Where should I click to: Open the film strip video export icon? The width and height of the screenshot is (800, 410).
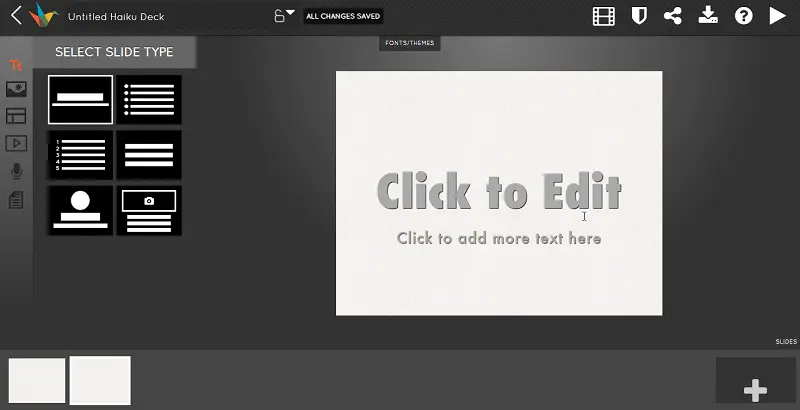603,16
